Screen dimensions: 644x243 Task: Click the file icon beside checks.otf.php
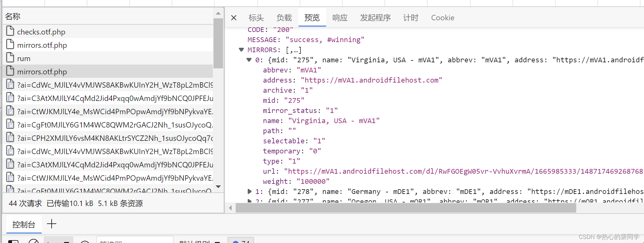[10, 31]
